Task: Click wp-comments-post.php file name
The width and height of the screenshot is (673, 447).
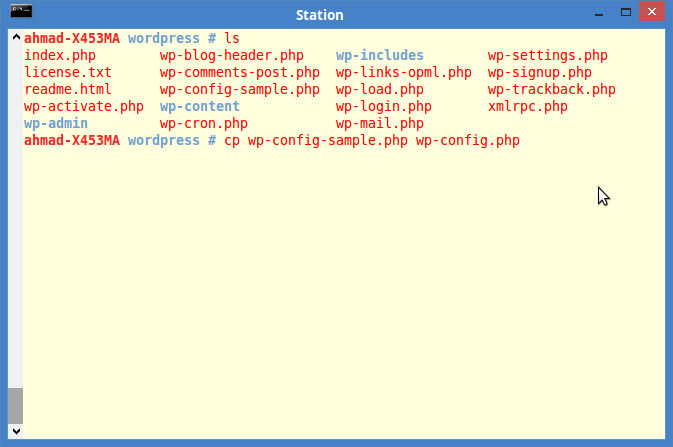Action: 239,73
